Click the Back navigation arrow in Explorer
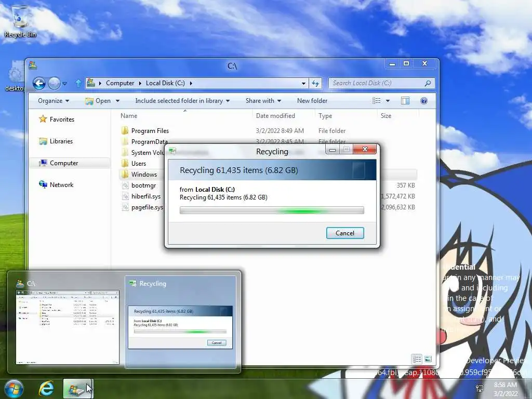Image resolution: width=532 pixels, height=399 pixels. 39,83
